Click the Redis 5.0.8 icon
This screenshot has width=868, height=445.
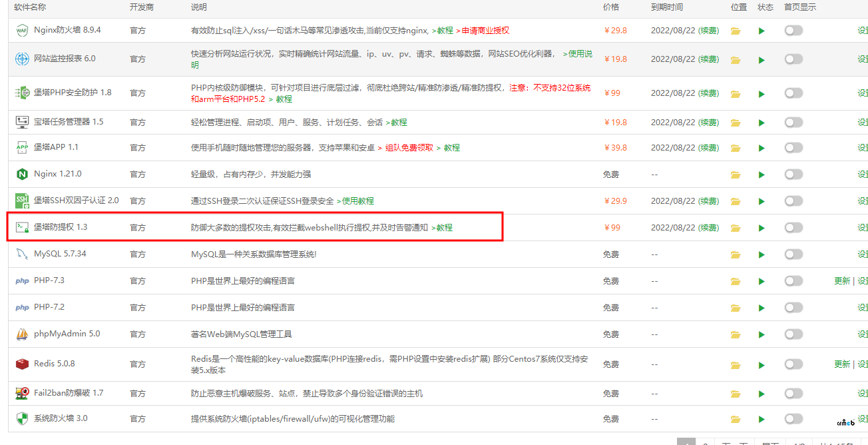tap(22, 364)
